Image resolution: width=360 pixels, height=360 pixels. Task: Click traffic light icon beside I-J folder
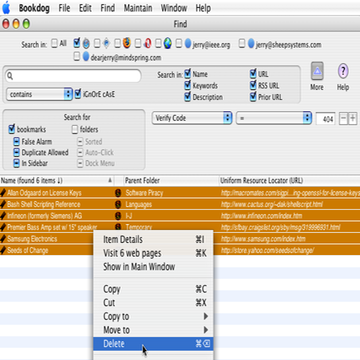[x=118, y=216]
